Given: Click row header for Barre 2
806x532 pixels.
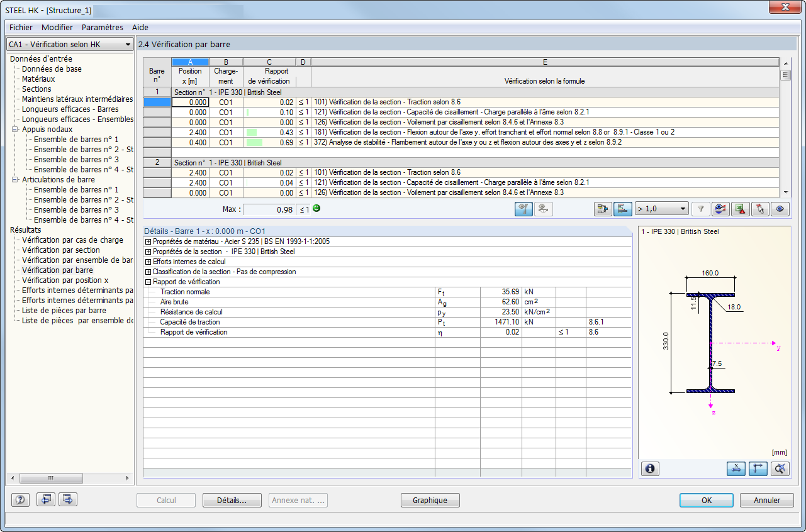Looking at the screenshot, I should click(157, 162).
